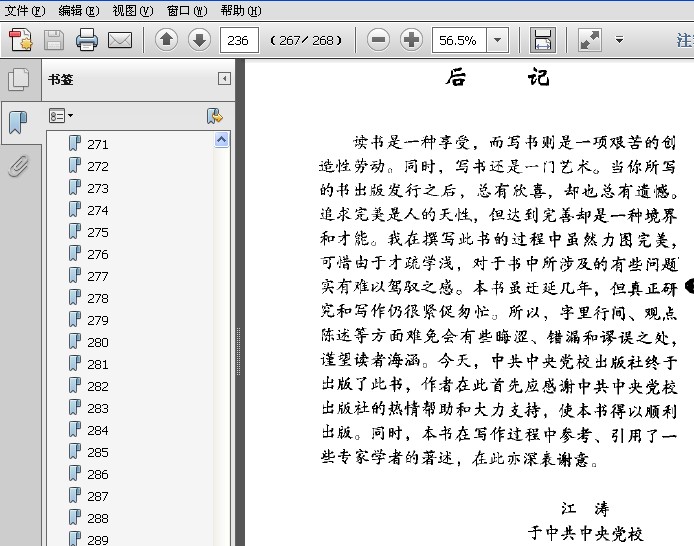
Task: Open the bookmark options list dropdown
Action: 61,116
